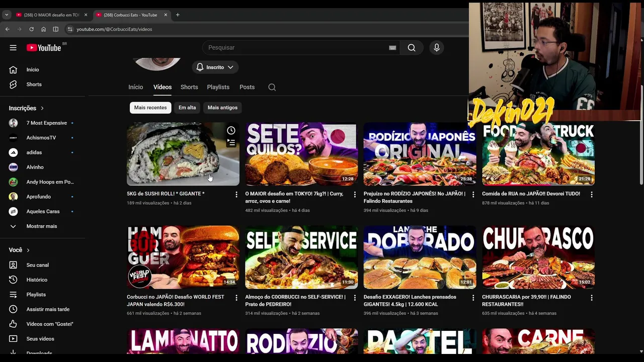Add sushi roll video to queue
The width and height of the screenshot is (644, 362).
(231, 143)
